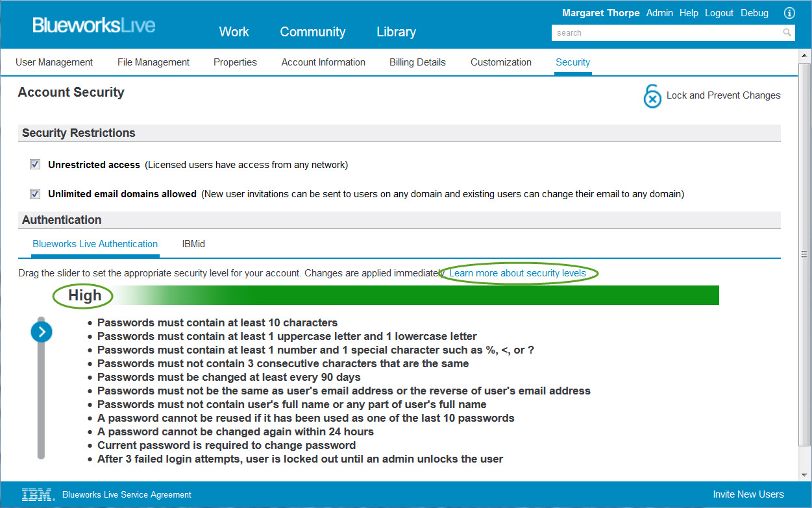Screen dimensions: 812x508
Task: Toggle the Unrestricted access checkbox
Action: pos(35,165)
